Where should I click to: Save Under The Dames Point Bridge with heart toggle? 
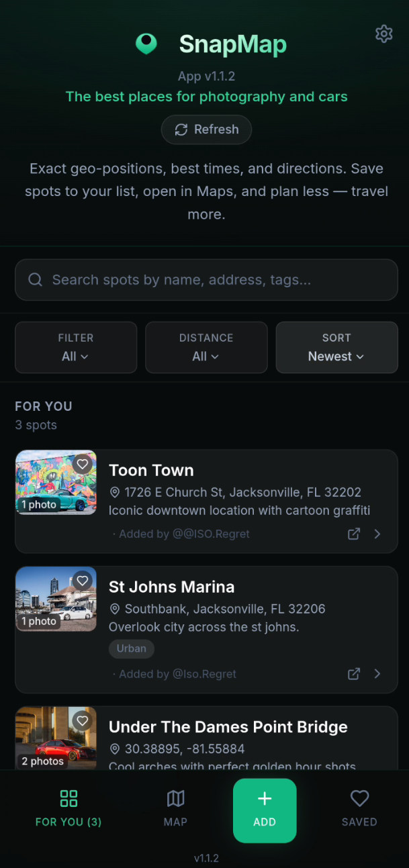pyautogui.click(x=82, y=720)
